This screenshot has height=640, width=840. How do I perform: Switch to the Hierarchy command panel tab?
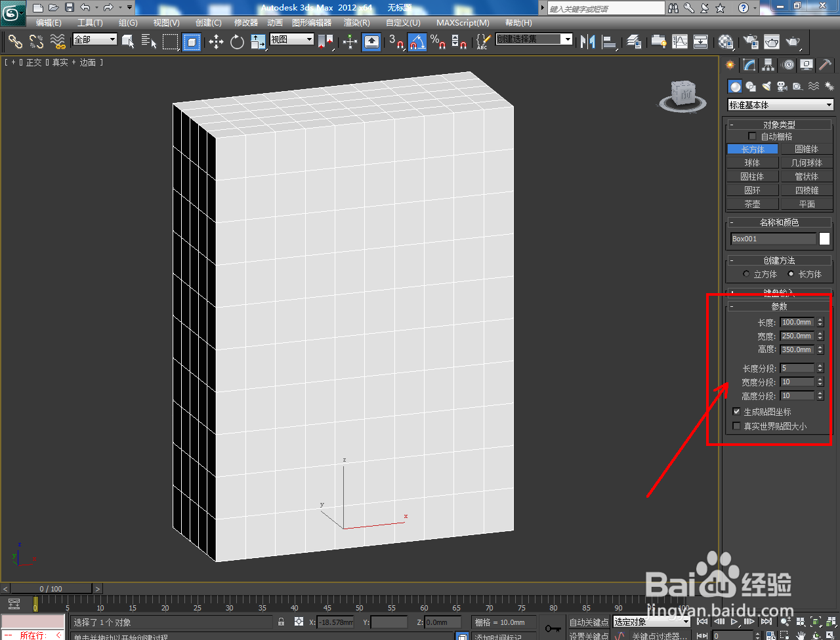tap(768, 65)
